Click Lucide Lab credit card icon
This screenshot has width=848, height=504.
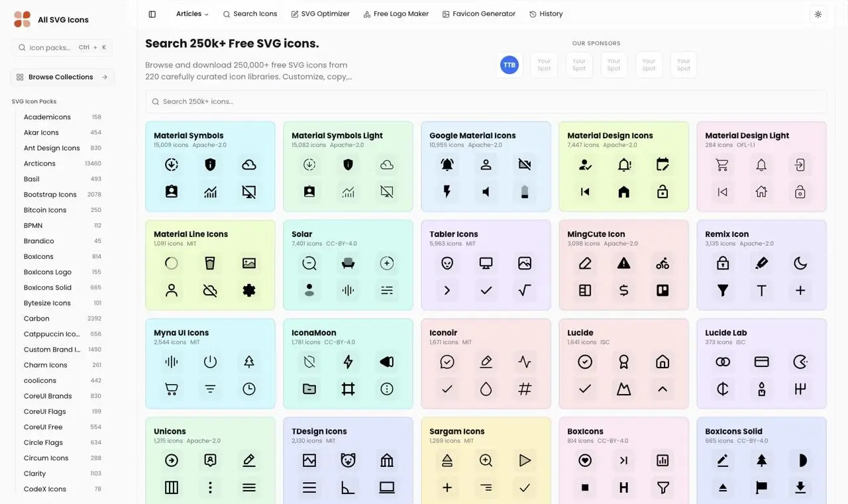(x=762, y=362)
